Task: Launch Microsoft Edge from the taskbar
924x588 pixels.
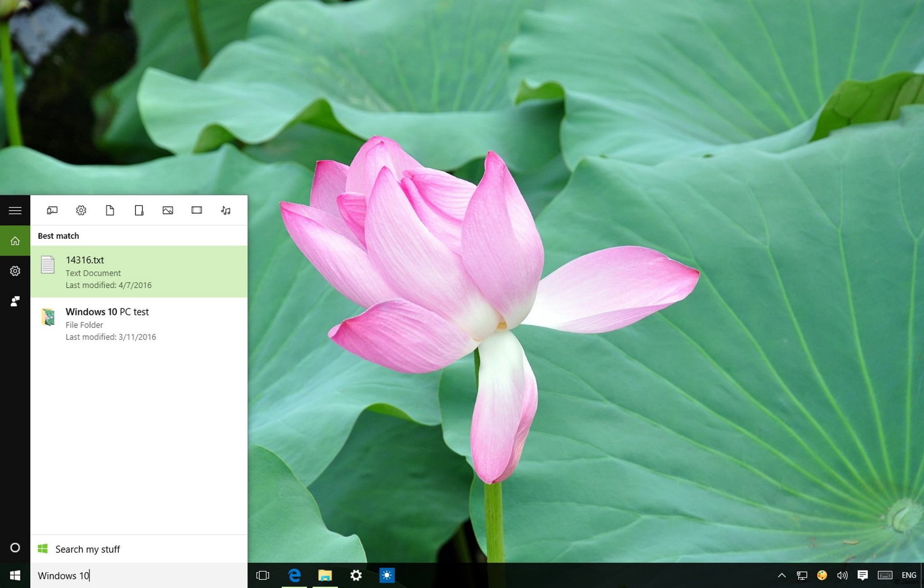Action: 295,575
